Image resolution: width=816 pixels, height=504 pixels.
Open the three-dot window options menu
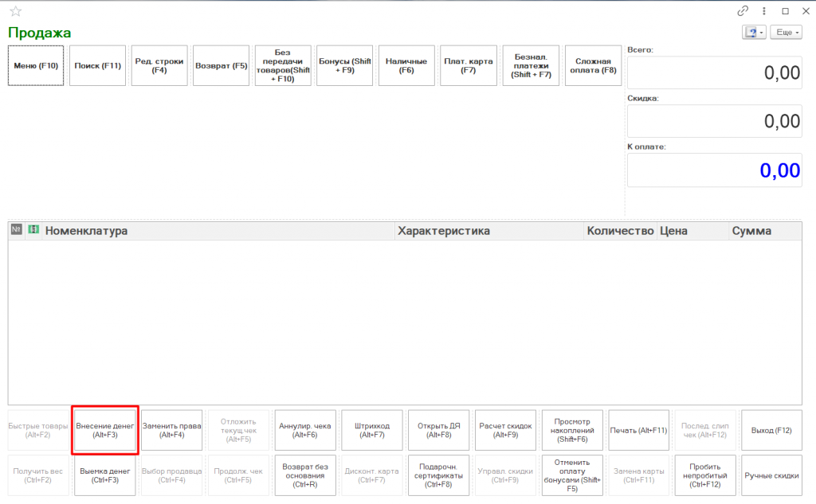(764, 11)
